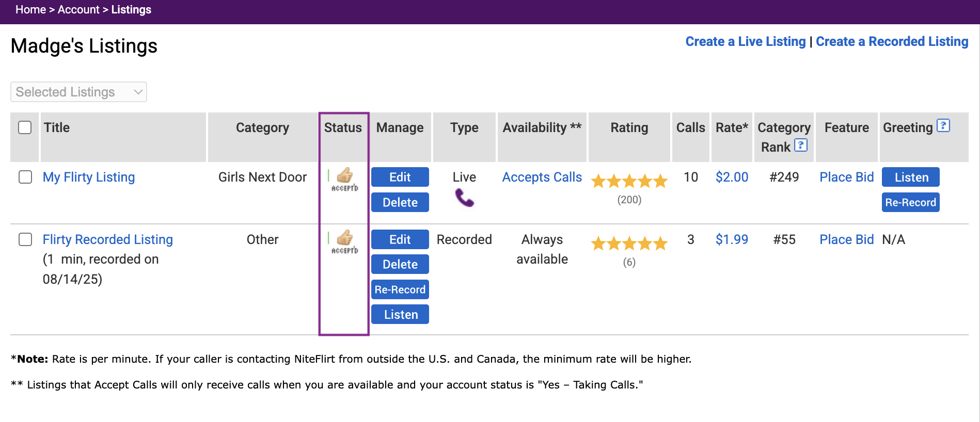Listen to the Flirty Recorded Listing

point(400,314)
